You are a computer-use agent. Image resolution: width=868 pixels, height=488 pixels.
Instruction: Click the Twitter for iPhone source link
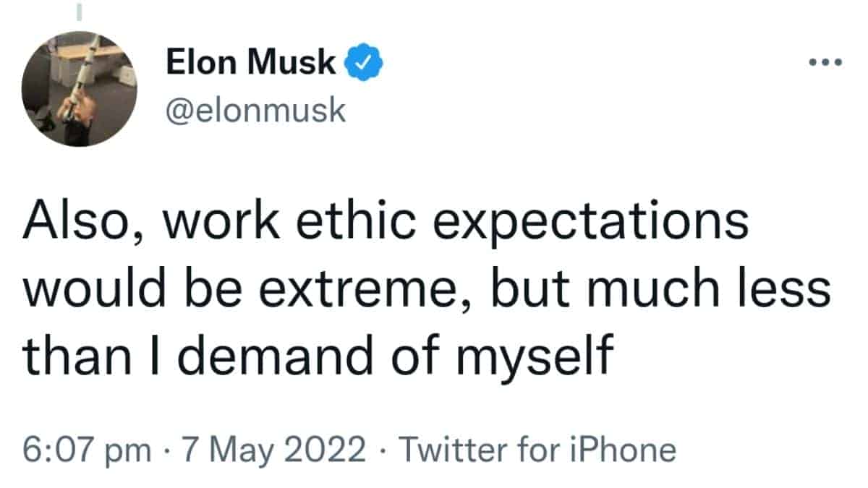539,448
